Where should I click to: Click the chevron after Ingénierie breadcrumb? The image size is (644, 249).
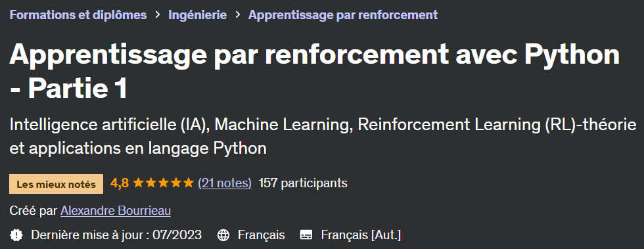(238, 15)
